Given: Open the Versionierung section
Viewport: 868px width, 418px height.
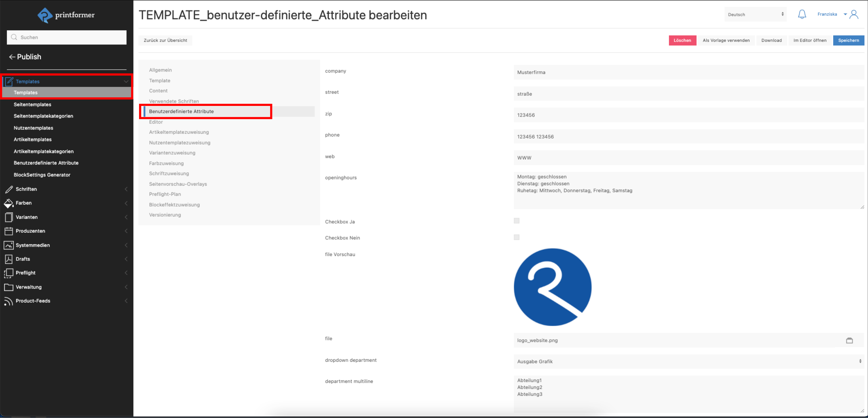Looking at the screenshot, I should click(x=165, y=215).
